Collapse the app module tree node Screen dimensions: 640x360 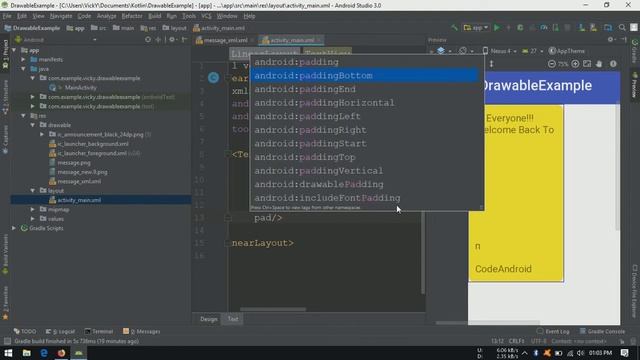click(x=15, y=50)
